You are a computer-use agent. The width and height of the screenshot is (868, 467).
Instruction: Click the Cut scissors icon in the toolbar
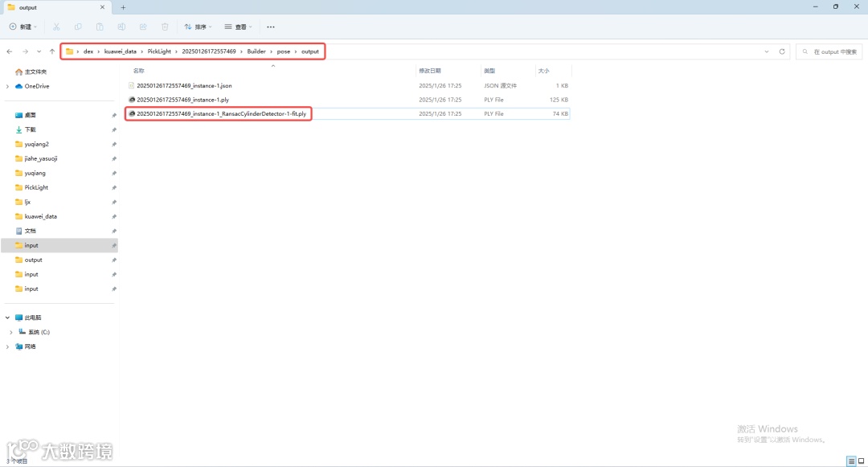[56, 27]
